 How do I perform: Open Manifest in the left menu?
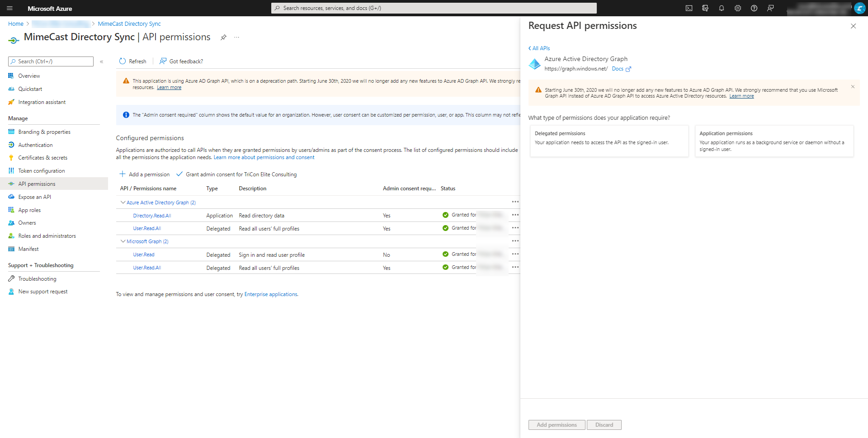coord(28,249)
